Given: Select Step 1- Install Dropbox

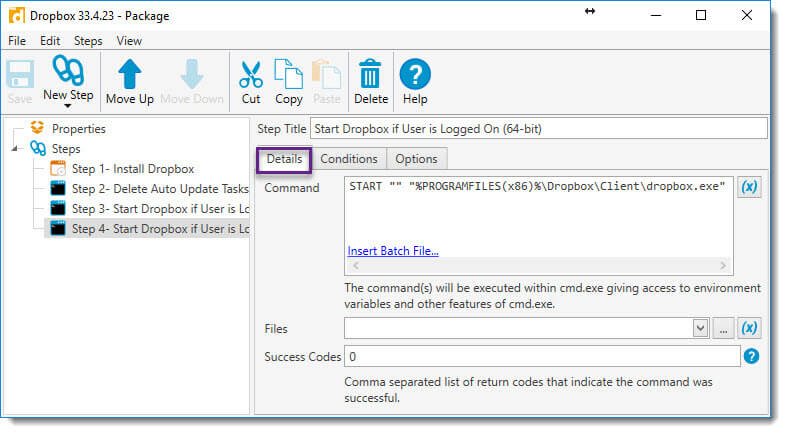Looking at the screenshot, I should tap(133, 169).
